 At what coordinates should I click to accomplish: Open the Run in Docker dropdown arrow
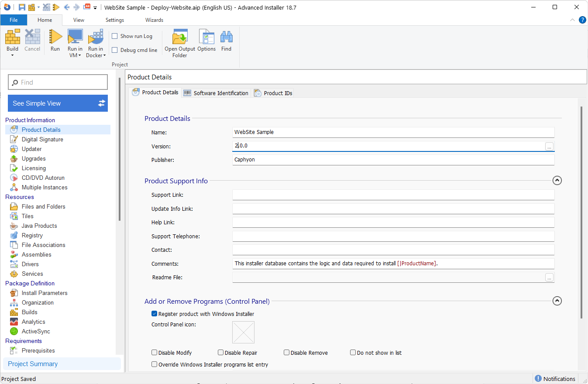pos(104,56)
